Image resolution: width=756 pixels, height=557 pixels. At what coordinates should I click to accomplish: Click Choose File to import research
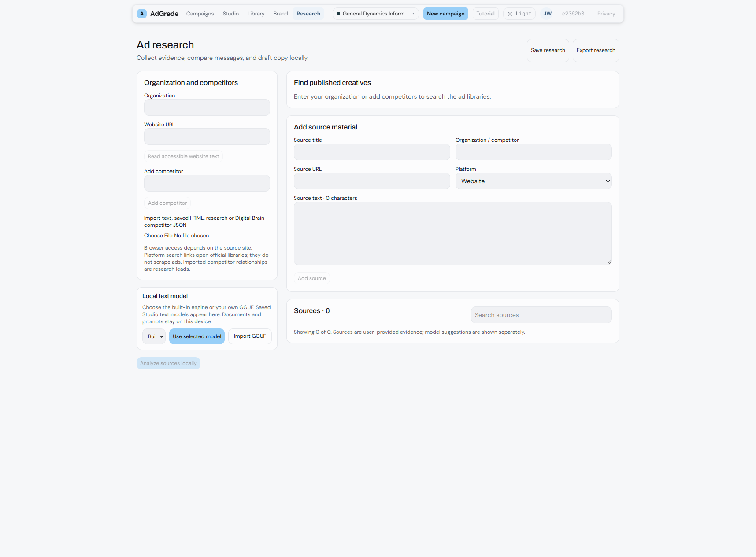[159, 236]
